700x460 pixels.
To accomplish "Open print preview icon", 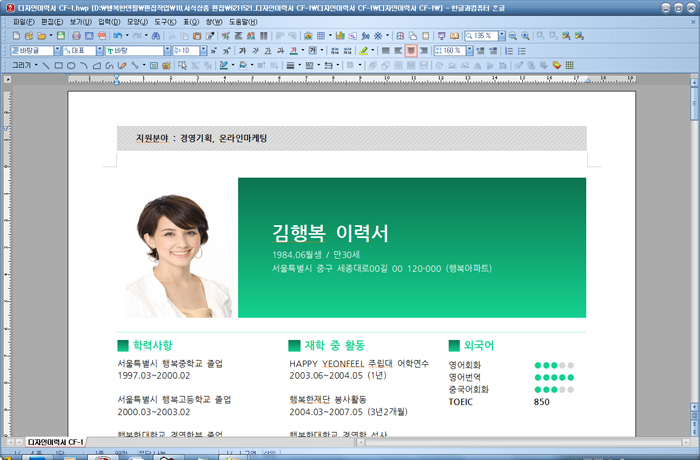I will (89, 36).
